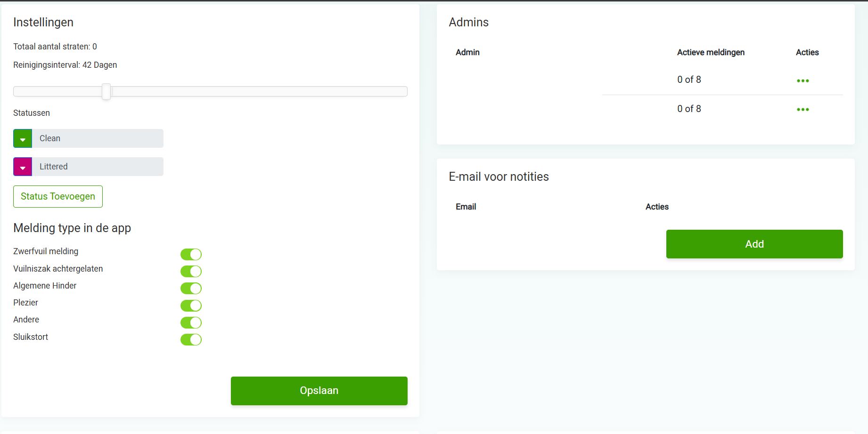Open the green Clean status color dropdown
Screen dimensions: 868x434
(x=23, y=138)
